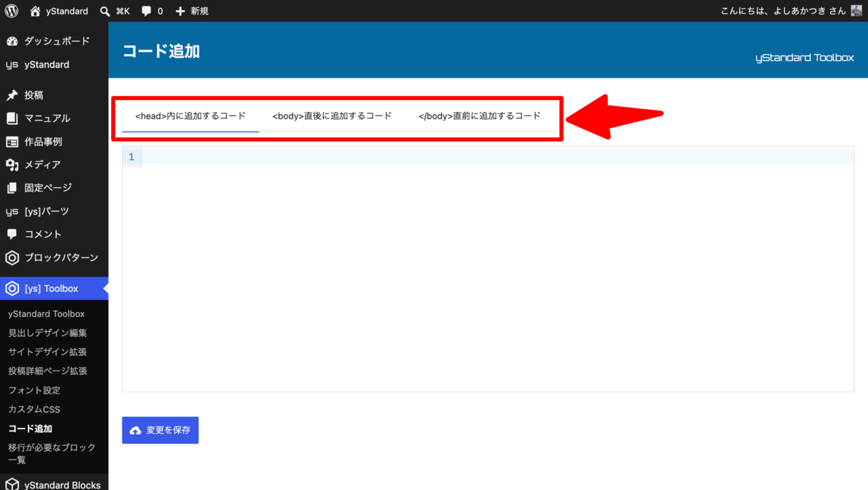Click the ys icon next to yStandard
Viewport: 868px width, 490px height.
[12, 65]
